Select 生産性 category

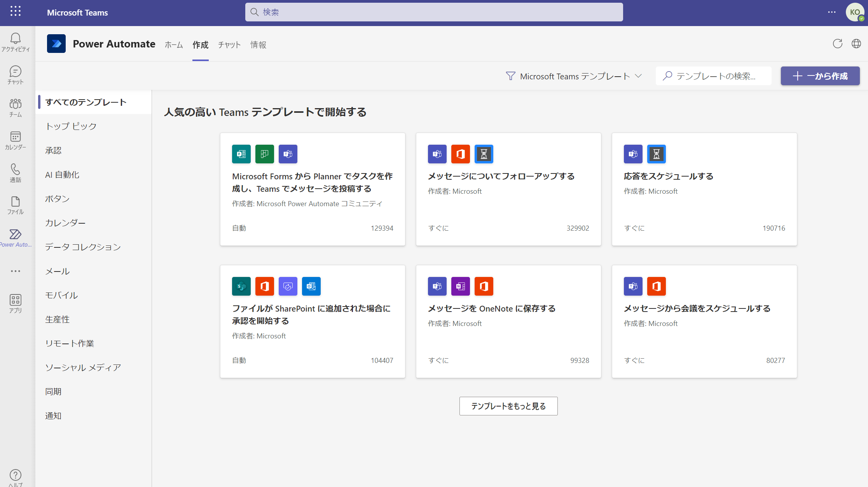click(x=94, y=319)
